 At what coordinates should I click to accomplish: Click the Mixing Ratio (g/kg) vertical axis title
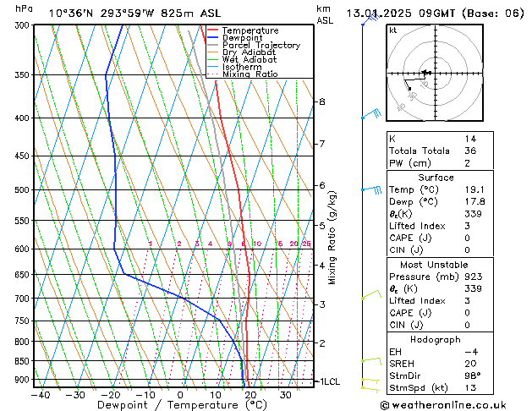coord(332,238)
